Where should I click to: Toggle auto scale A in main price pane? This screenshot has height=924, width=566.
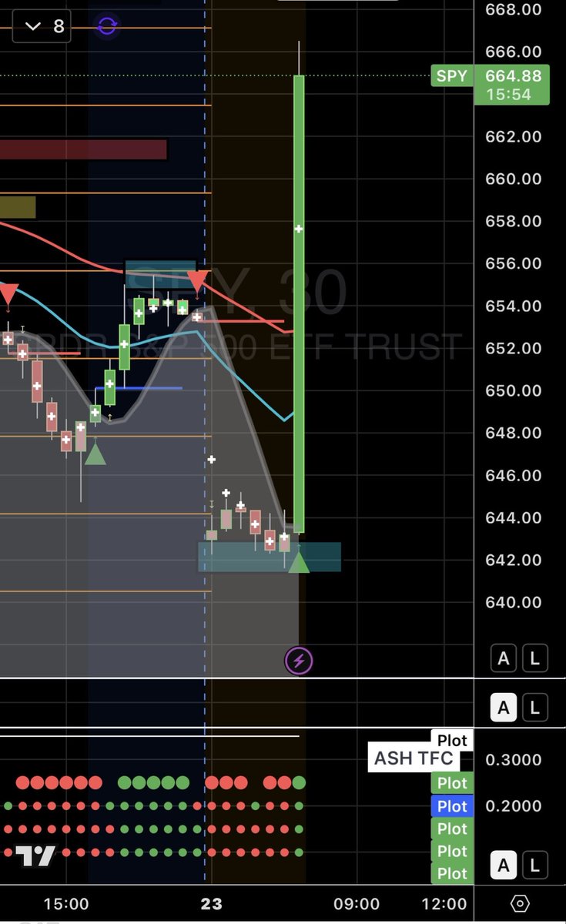504,658
